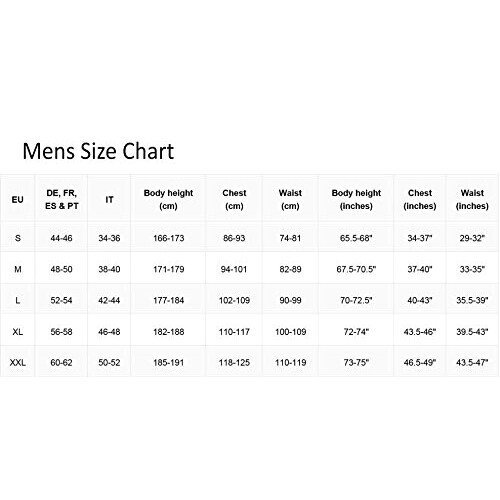Select the 166-173 body height cell
500x500 pixels.
169,238
